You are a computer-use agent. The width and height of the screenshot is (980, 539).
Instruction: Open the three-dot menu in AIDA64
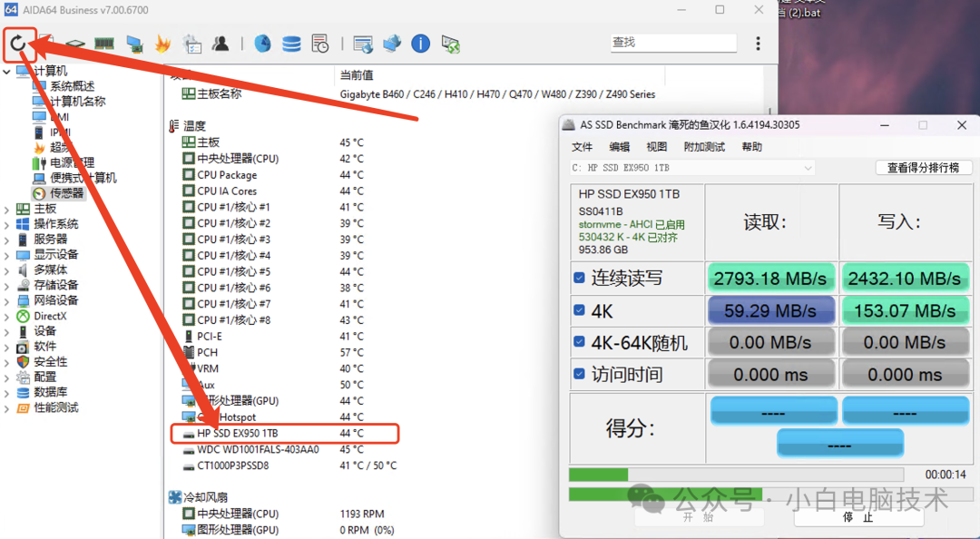click(x=758, y=44)
